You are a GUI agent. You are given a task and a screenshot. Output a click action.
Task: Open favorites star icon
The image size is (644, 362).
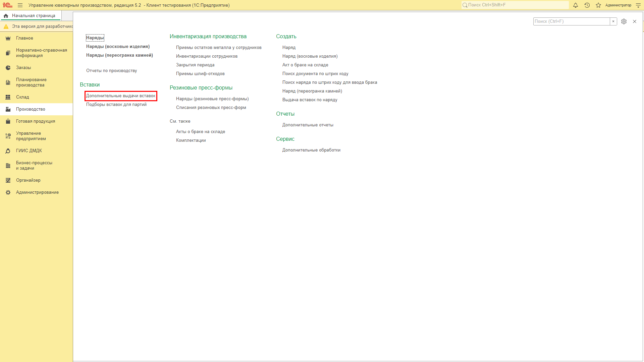pos(598,5)
